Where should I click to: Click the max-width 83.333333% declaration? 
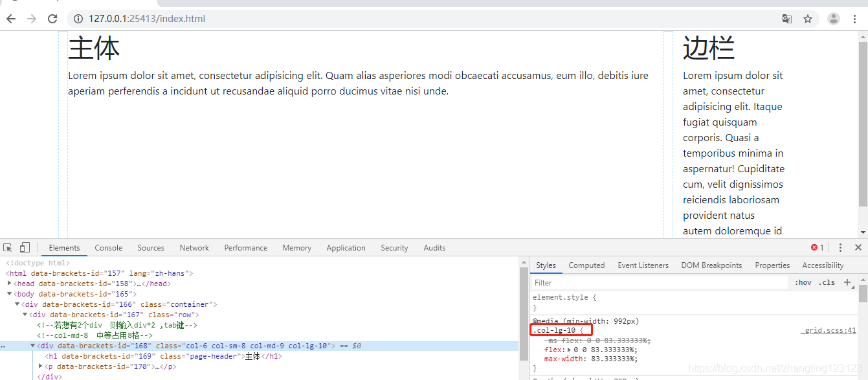pyautogui.click(x=590, y=359)
